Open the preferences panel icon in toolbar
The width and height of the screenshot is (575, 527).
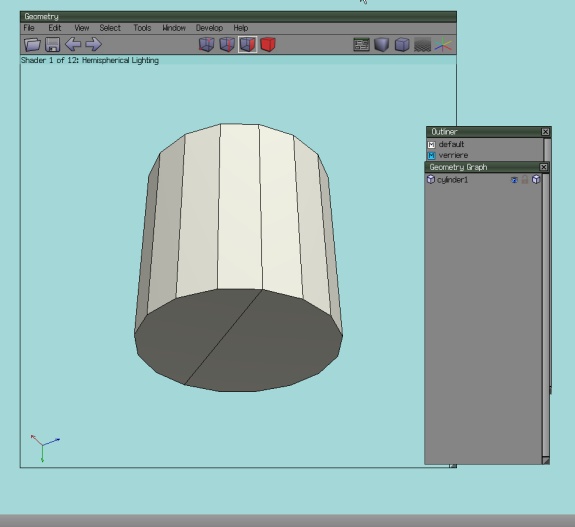(x=361, y=45)
